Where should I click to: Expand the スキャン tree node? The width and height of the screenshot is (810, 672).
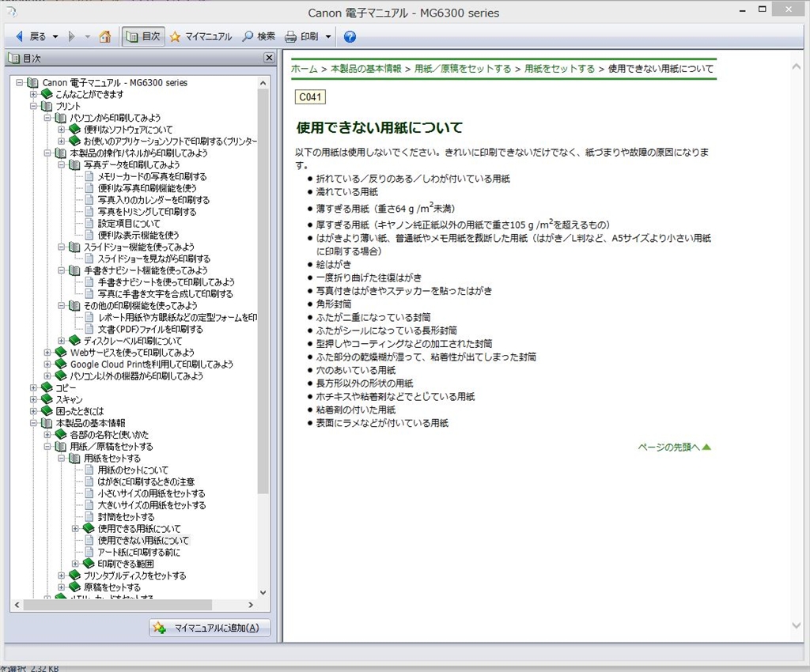[x=33, y=399]
